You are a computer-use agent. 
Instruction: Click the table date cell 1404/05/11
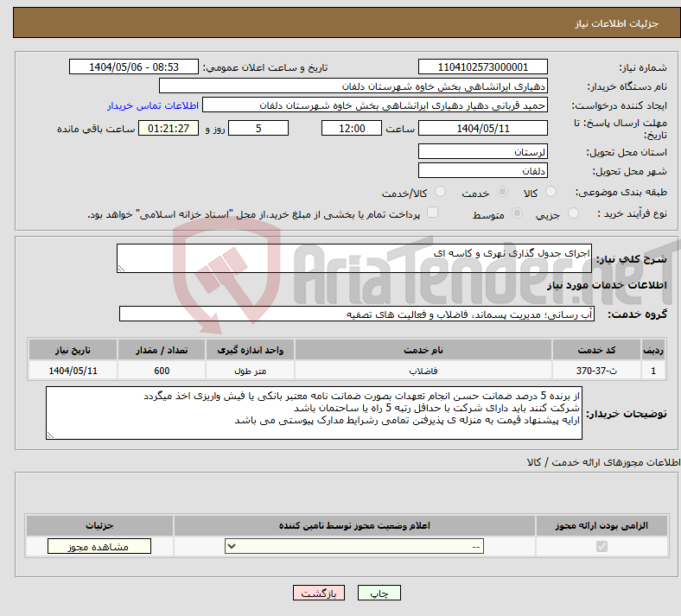pyautogui.click(x=73, y=371)
